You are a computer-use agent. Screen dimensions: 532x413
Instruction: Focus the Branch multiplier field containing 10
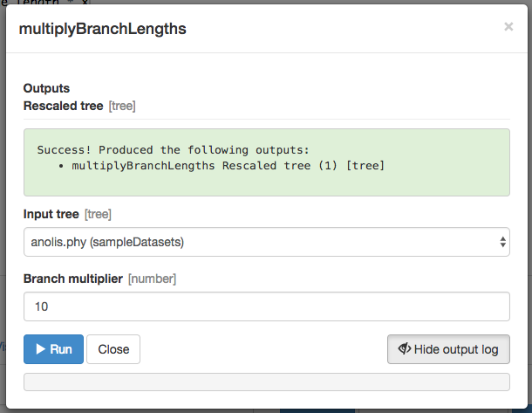pyautogui.click(x=266, y=306)
